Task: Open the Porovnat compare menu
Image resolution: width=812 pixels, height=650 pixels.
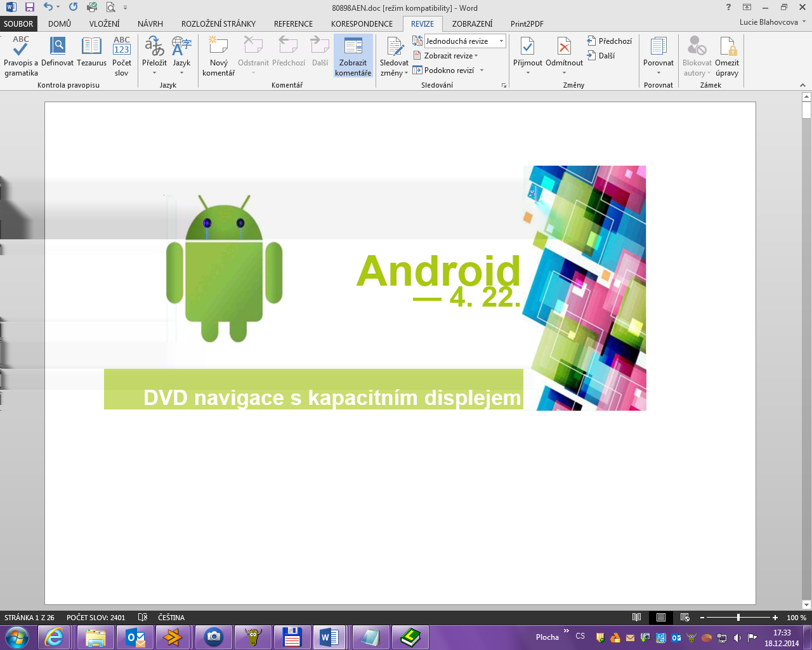Action: 658,56
